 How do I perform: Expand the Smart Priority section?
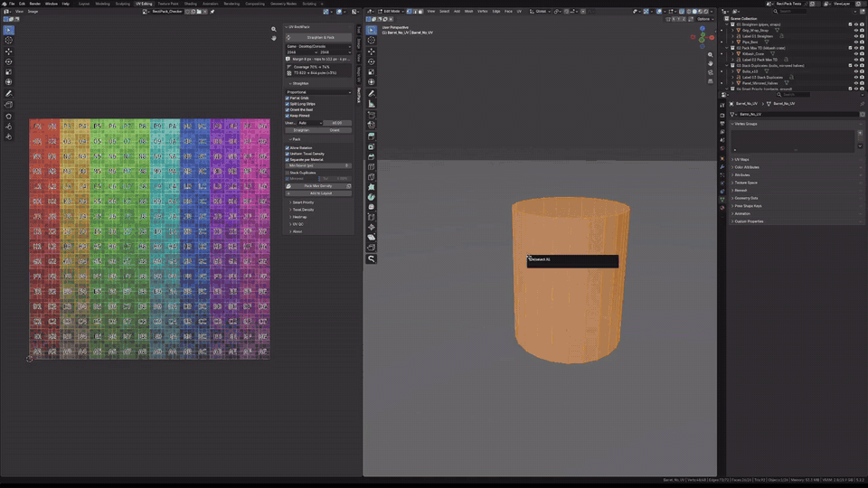pyautogui.click(x=302, y=202)
